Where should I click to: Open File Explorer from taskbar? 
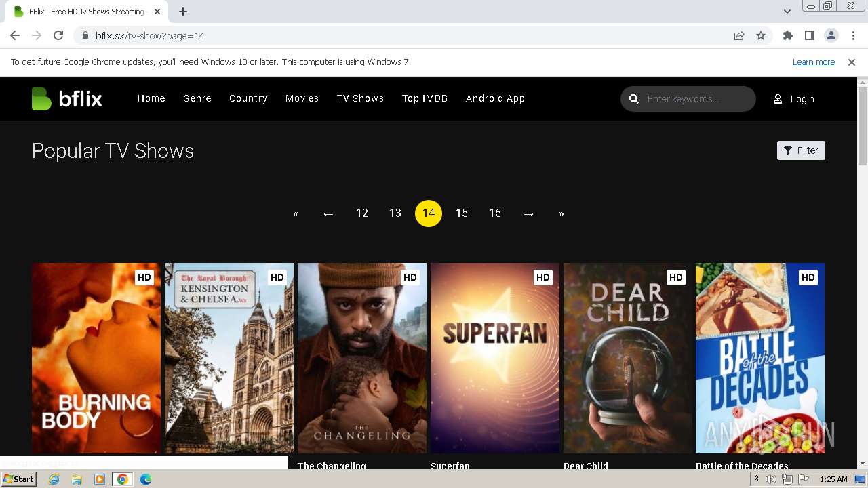click(x=77, y=479)
